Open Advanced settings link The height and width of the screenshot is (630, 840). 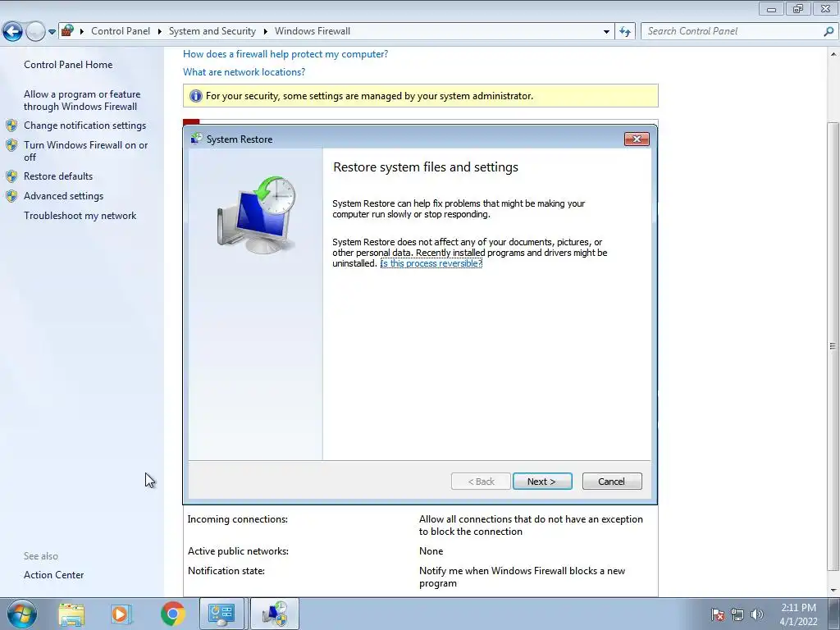[x=63, y=196]
